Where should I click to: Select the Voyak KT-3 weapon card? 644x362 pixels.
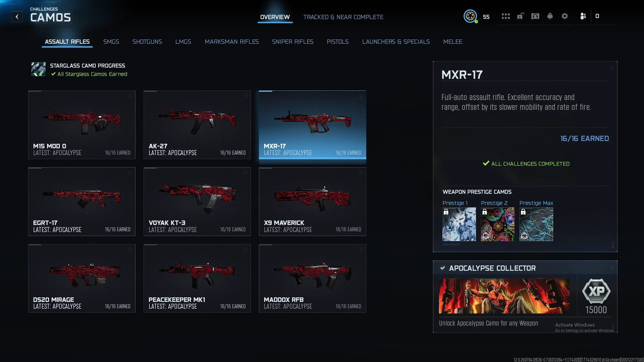pyautogui.click(x=197, y=202)
